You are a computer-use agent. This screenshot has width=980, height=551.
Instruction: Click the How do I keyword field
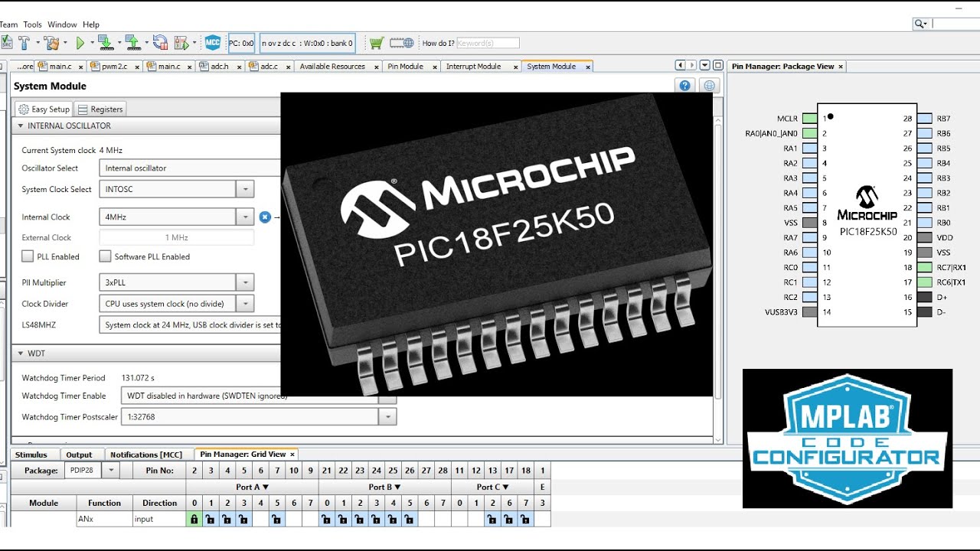pyautogui.click(x=488, y=43)
